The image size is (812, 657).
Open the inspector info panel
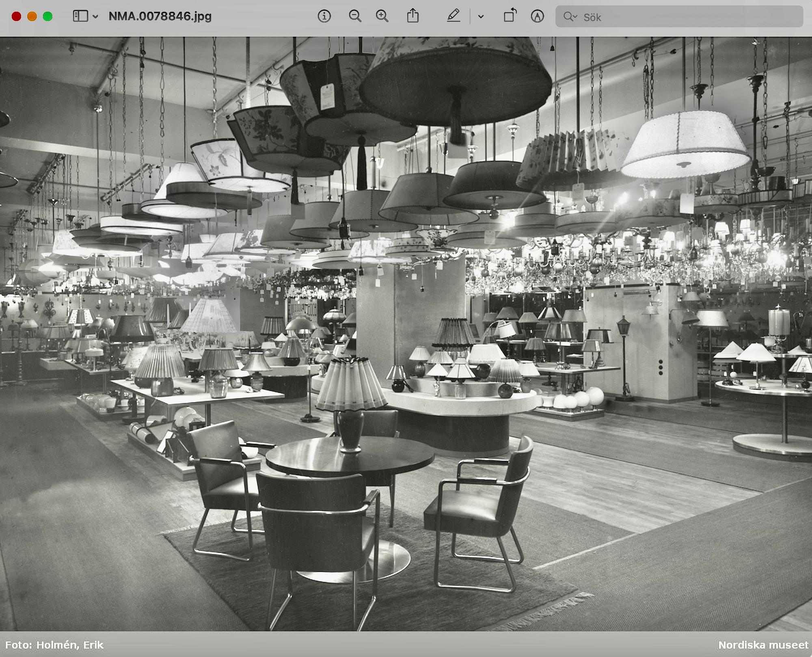tap(324, 16)
